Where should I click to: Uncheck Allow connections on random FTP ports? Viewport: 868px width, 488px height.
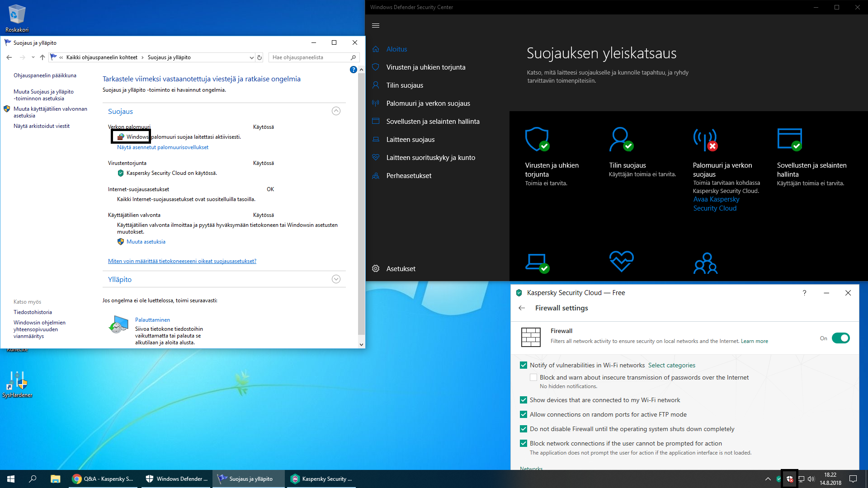coord(524,415)
